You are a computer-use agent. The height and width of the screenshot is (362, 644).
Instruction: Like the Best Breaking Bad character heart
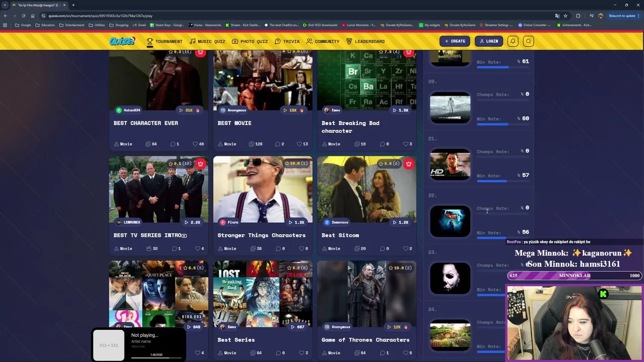point(405,144)
